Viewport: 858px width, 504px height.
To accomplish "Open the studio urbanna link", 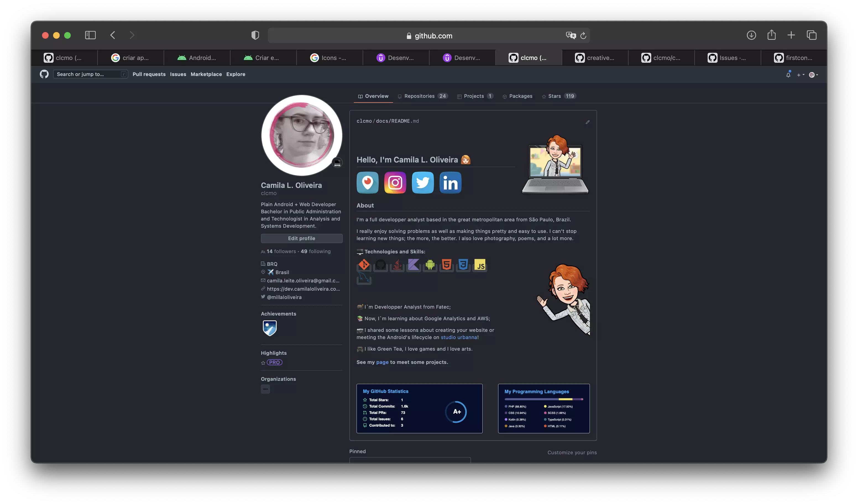I will click(x=459, y=337).
